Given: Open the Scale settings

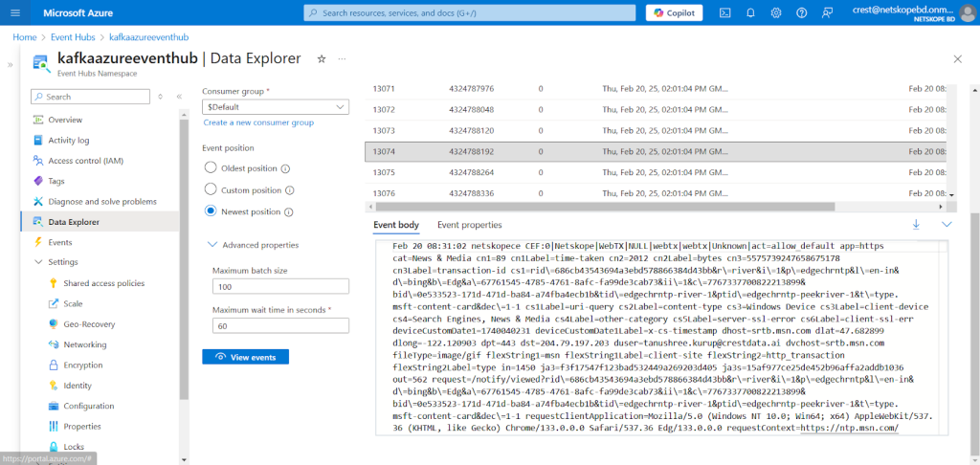Looking at the screenshot, I should pyautogui.click(x=73, y=303).
